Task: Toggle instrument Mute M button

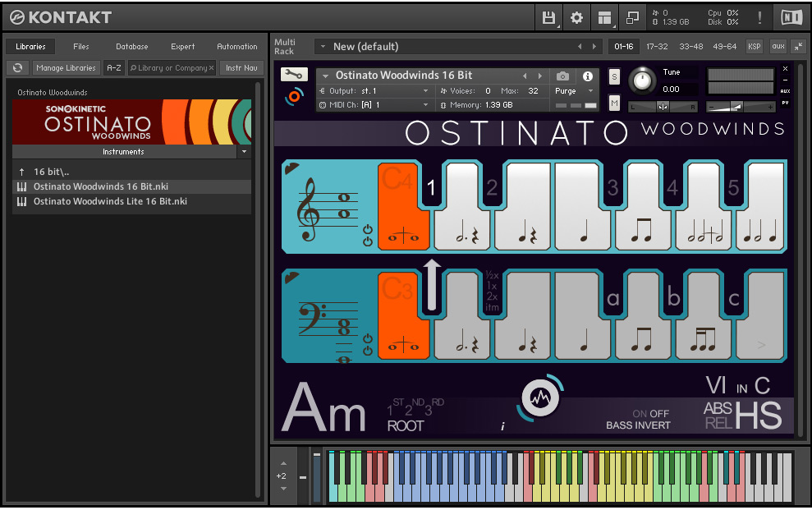Action: click(614, 103)
